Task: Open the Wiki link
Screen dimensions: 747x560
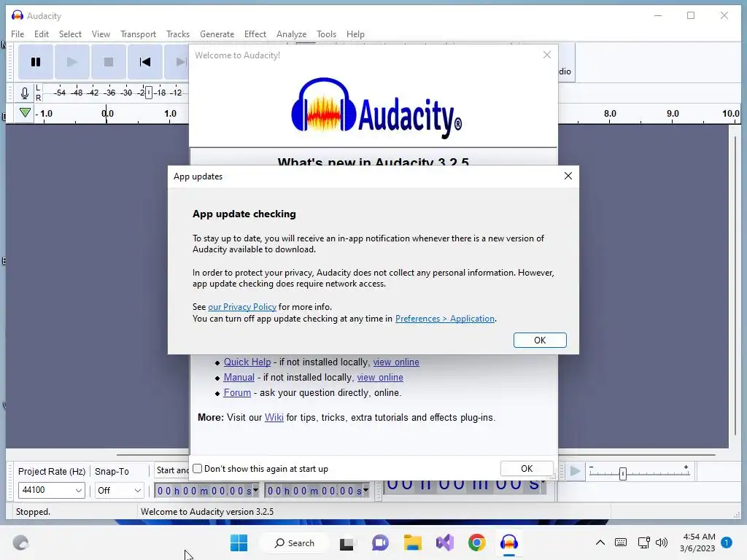Action: pyautogui.click(x=274, y=417)
